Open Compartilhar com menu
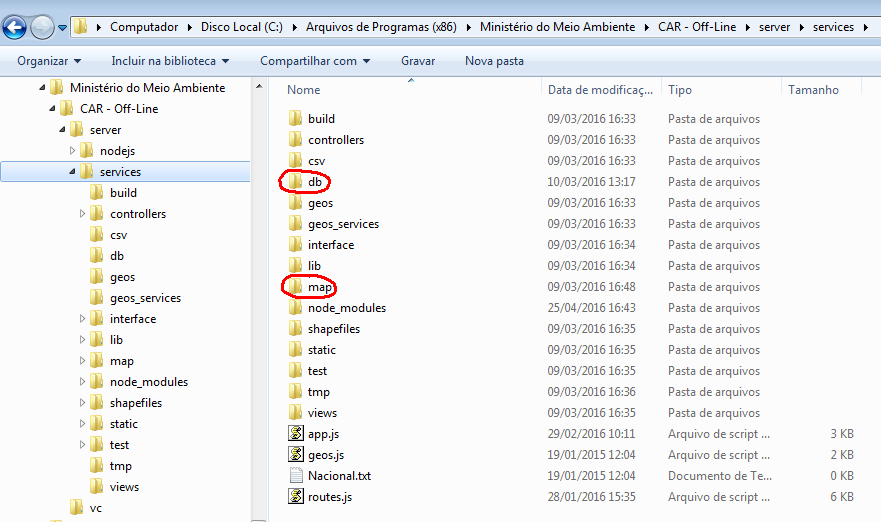Viewport: 882px width, 522px height. pos(315,61)
